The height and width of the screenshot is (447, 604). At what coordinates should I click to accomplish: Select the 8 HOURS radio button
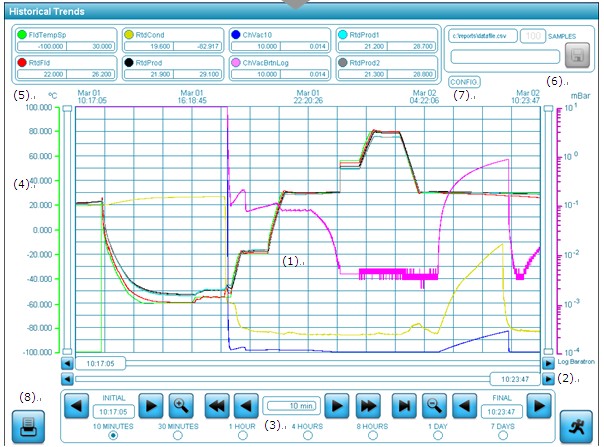pyautogui.click(x=372, y=435)
